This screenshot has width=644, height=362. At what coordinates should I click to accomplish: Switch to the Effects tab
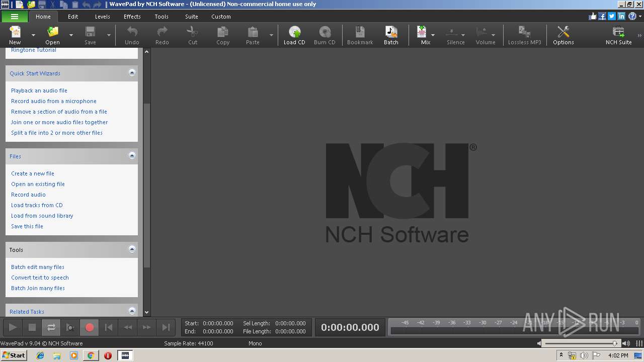pos(132,17)
